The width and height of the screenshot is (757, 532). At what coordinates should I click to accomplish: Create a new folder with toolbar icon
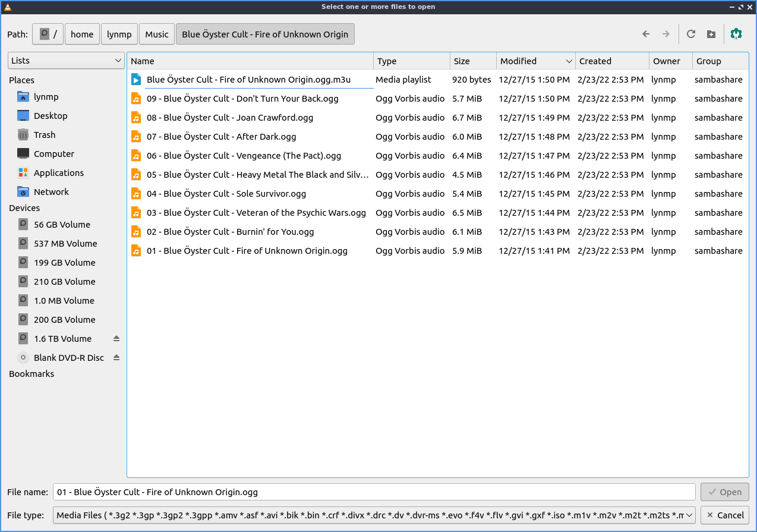tap(711, 34)
